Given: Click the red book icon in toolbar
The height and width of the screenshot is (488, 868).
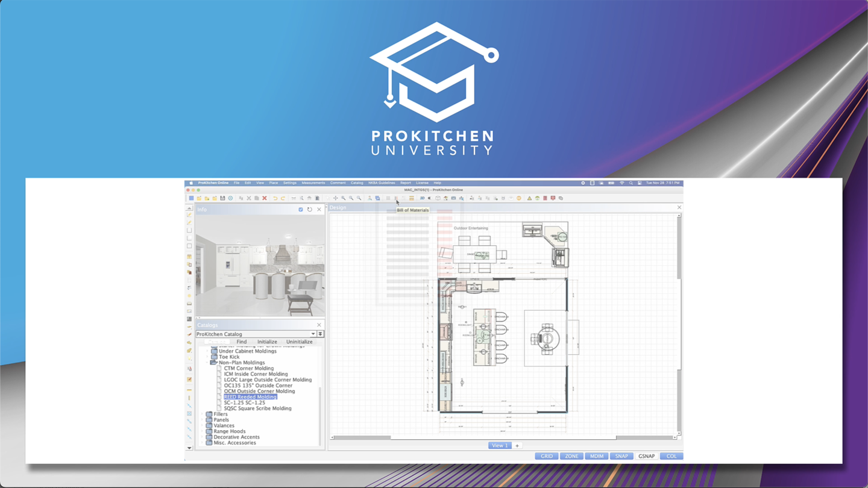Looking at the screenshot, I should coord(545,198).
